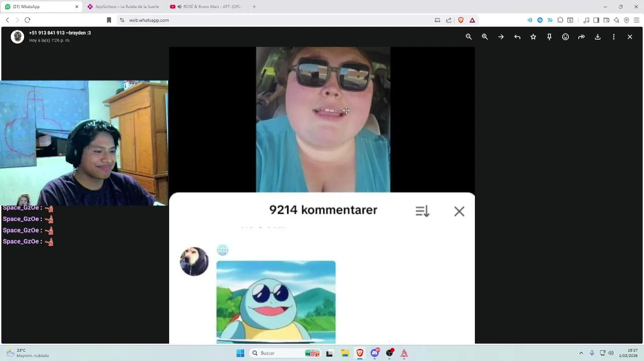
Task: Open Brave Shields lion icon
Action: [x=461, y=20]
